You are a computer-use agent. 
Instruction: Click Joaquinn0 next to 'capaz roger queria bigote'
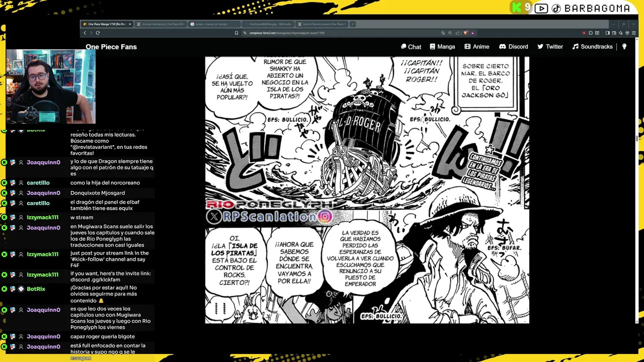tap(43, 337)
